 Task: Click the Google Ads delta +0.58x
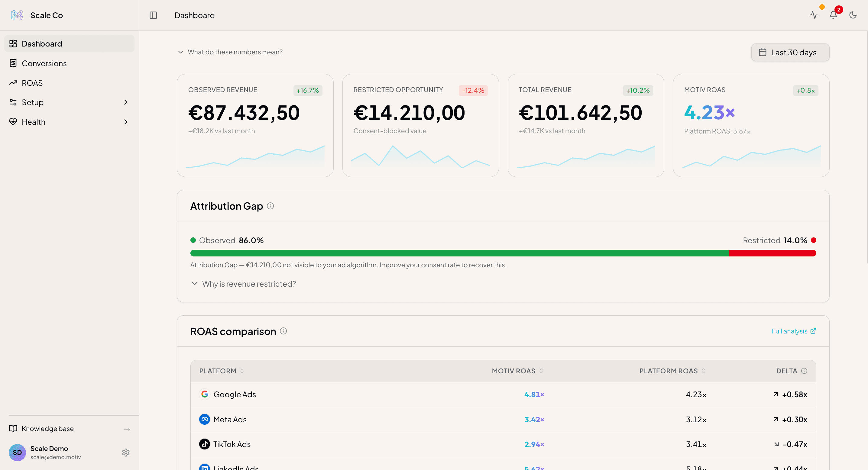pos(791,394)
